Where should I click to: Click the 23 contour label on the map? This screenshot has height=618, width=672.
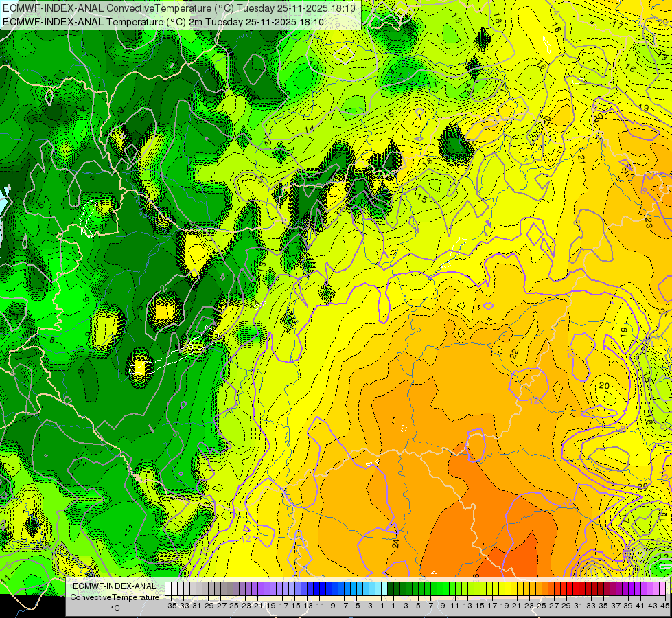tap(649, 222)
